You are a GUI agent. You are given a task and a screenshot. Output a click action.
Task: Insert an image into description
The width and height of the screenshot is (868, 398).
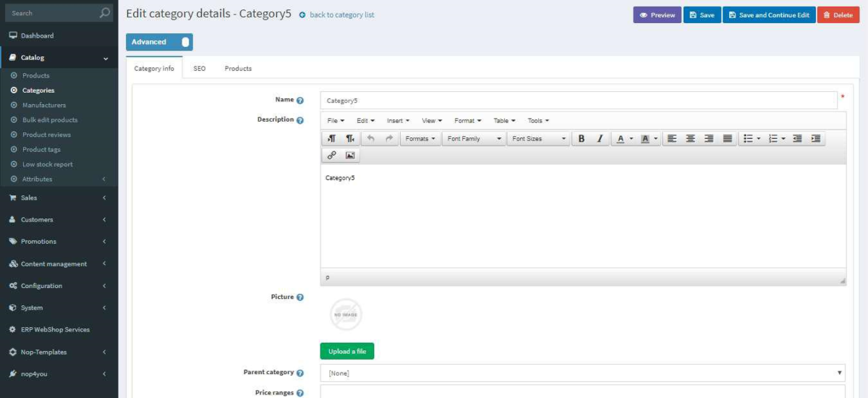click(x=350, y=155)
